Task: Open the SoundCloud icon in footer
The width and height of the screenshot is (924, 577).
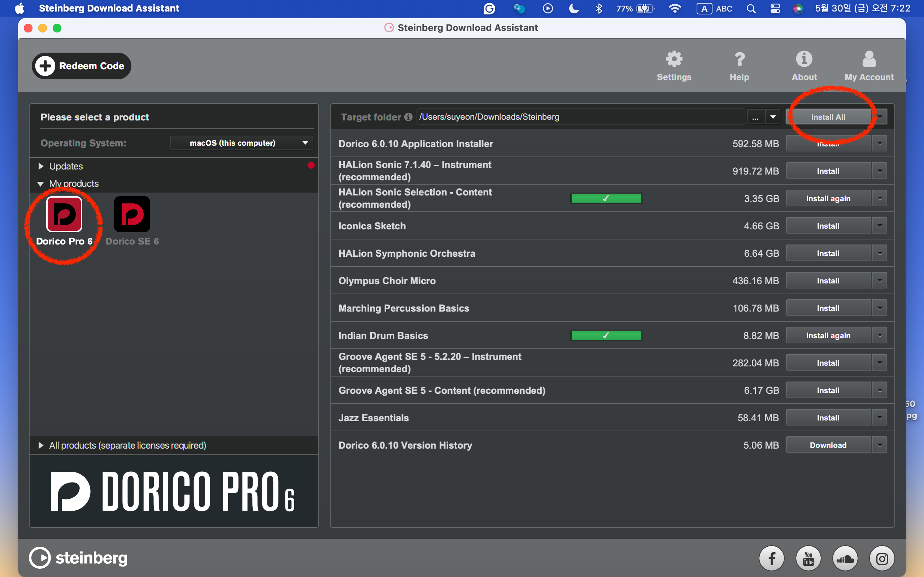Action: (845, 559)
